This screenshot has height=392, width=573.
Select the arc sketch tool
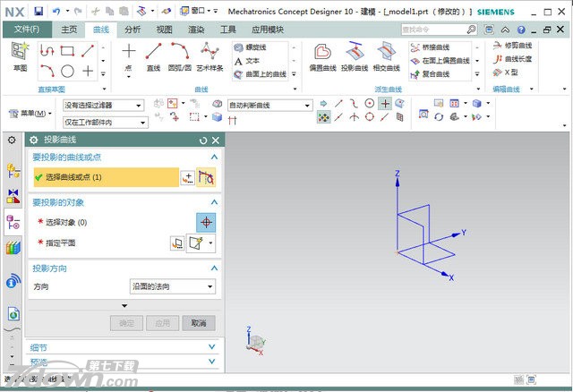click(47, 71)
